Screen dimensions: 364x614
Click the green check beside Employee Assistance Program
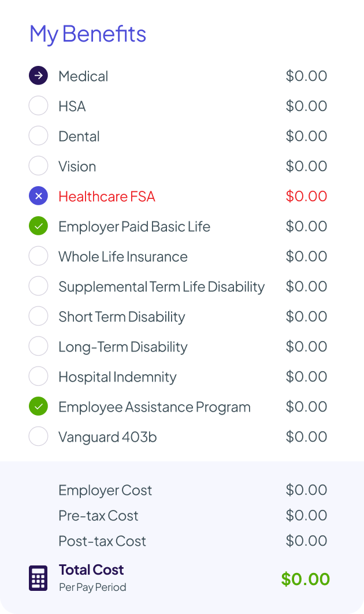click(x=38, y=407)
